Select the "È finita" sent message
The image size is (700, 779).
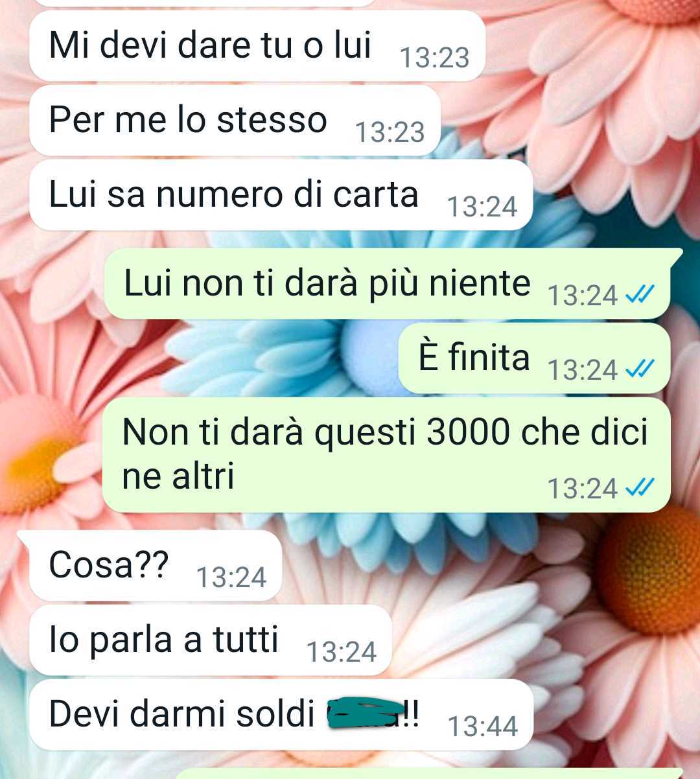[534, 358]
